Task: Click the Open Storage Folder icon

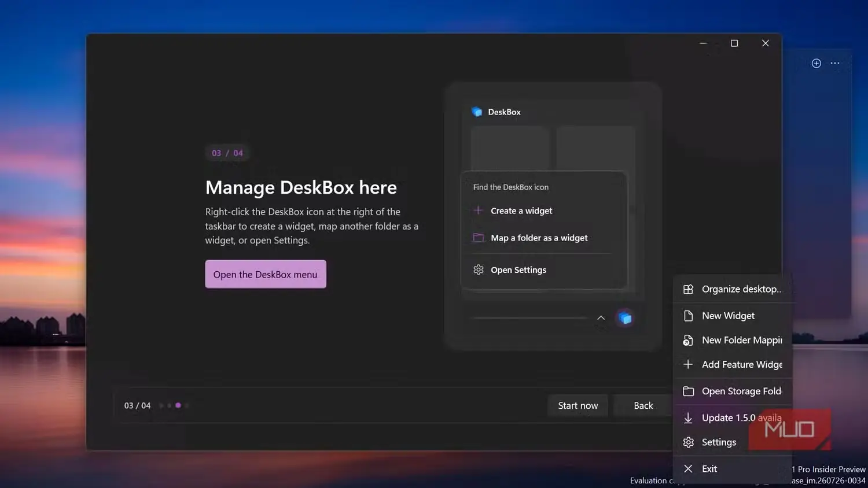Action: (x=688, y=391)
